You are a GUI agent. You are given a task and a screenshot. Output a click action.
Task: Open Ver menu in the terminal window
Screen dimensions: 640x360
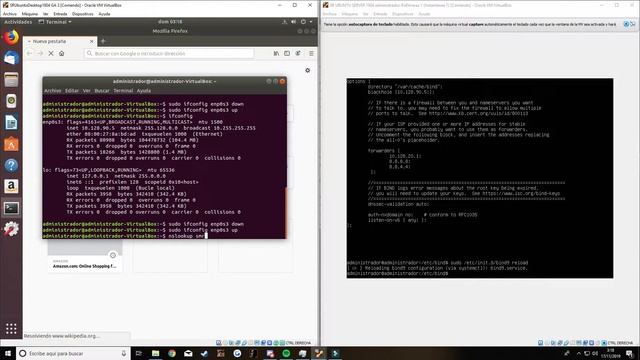coord(87,91)
